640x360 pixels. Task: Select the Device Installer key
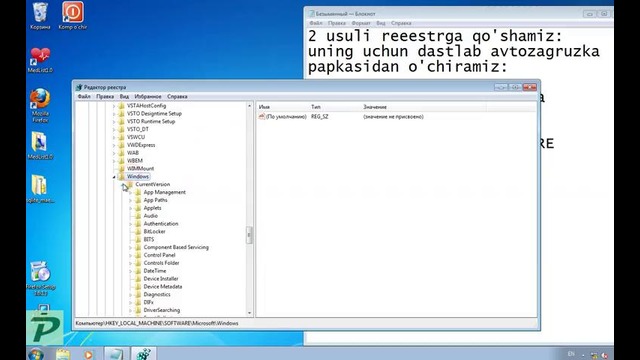(161, 279)
